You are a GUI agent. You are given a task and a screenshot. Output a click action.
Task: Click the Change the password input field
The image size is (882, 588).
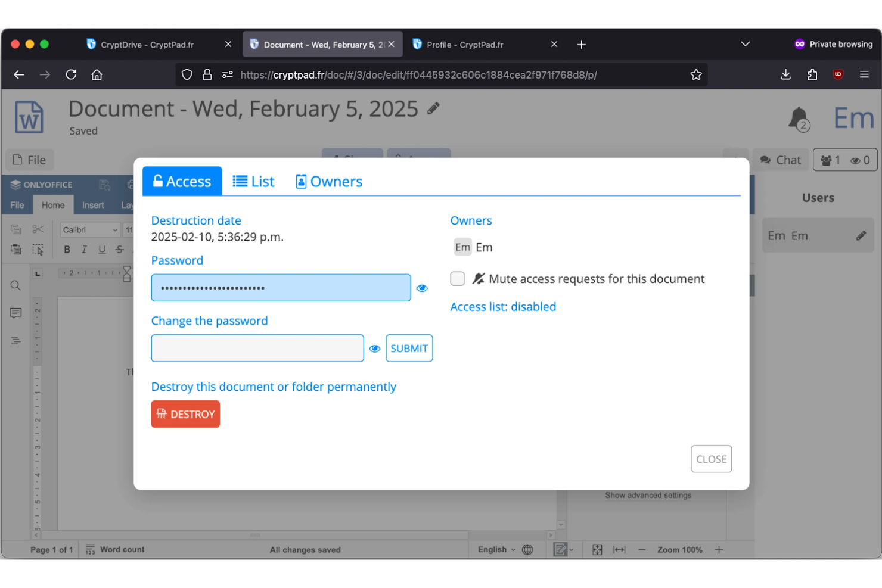point(257,349)
